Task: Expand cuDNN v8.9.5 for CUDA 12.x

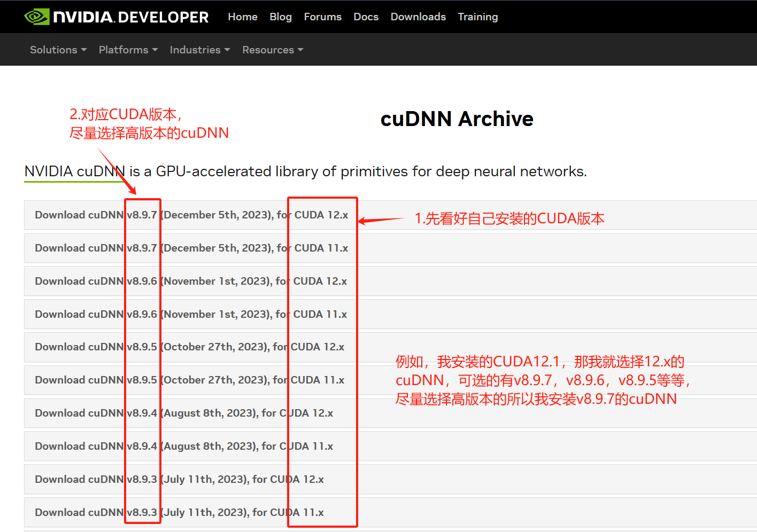Action: pyautogui.click(x=390, y=347)
